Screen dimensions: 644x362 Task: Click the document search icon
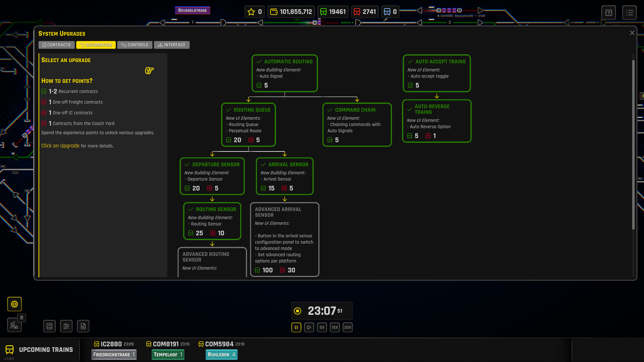point(83,326)
